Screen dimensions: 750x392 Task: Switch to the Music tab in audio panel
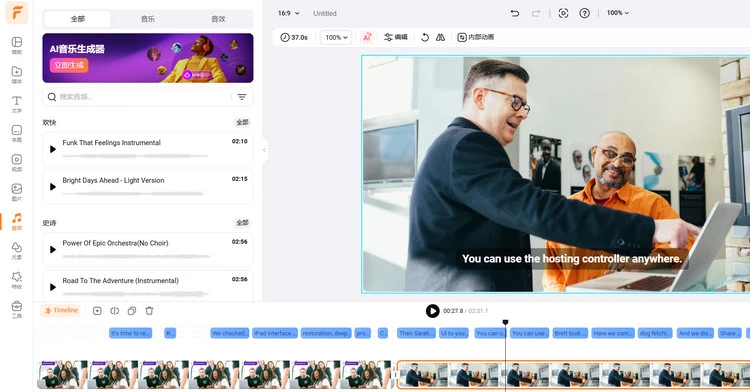click(148, 19)
